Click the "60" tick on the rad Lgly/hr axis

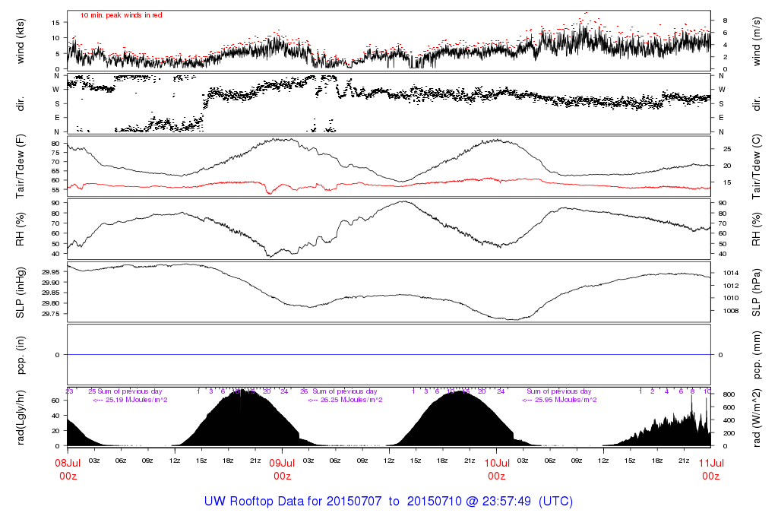pos(55,401)
